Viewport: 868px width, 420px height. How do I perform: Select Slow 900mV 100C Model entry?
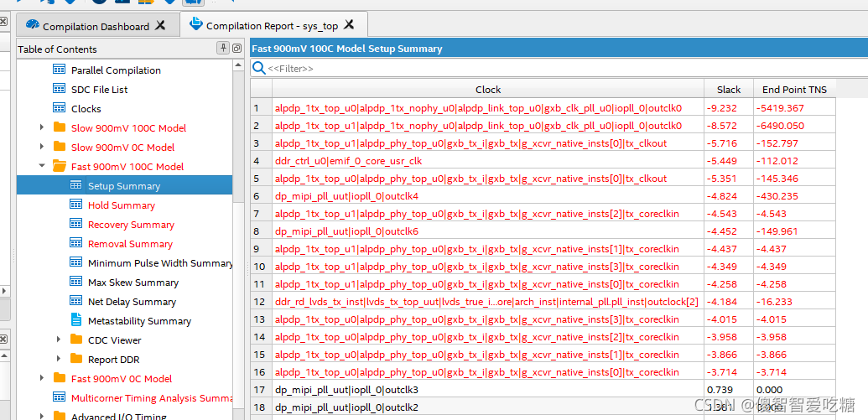click(x=128, y=128)
